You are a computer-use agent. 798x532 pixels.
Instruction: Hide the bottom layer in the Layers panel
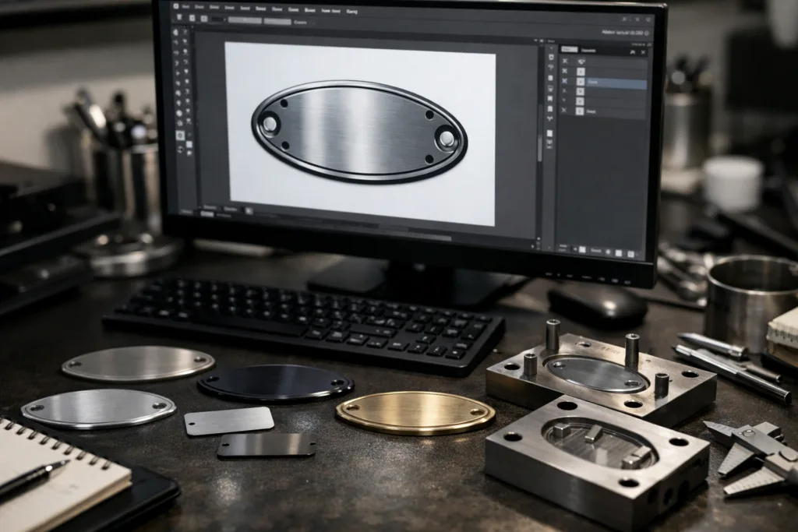point(566,109)
